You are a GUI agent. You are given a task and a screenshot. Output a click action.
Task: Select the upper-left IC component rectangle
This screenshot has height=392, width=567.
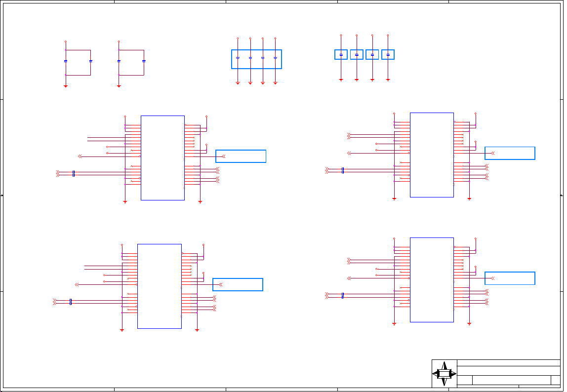click(x=162, y=158)
